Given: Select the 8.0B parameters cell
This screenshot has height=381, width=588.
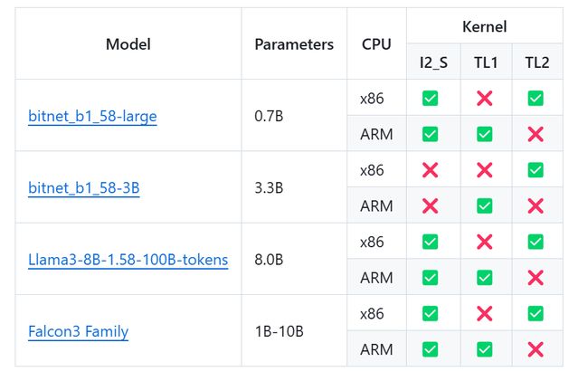Looking at the screenshot, I should (x=294, y=260).
